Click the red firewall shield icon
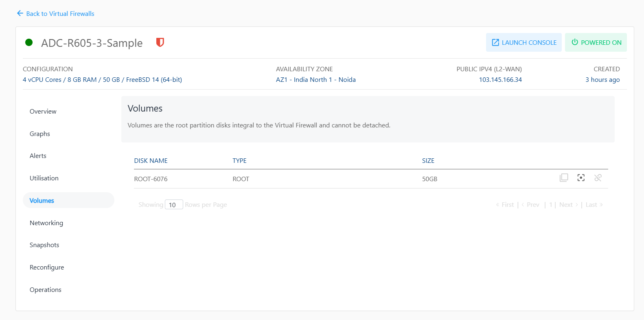Image resolution: width=644 pixels, height=320 pixels. pos(160,42)
